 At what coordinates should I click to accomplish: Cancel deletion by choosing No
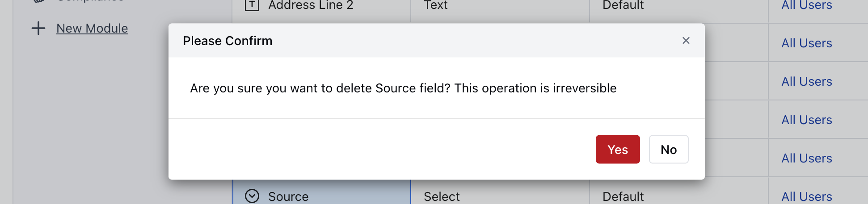pyautogui.click(x=668, y=150)
